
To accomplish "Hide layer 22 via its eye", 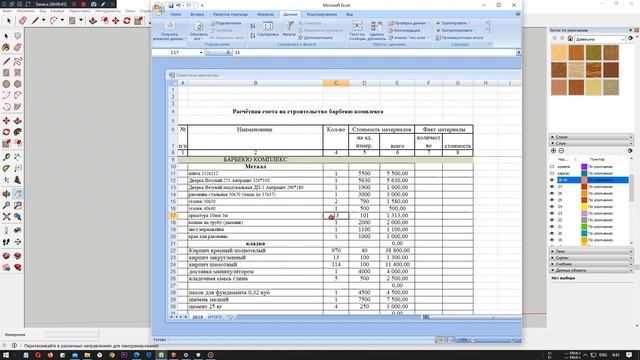I will coord(552,220).
